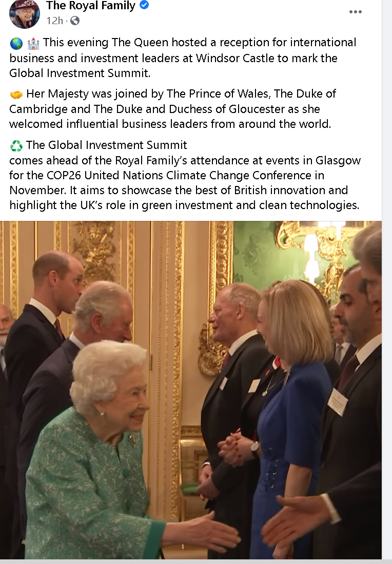The width and height of the screenshot is (392, 564).
Task: Click the blue verified badge
Action: coord(144,5)
